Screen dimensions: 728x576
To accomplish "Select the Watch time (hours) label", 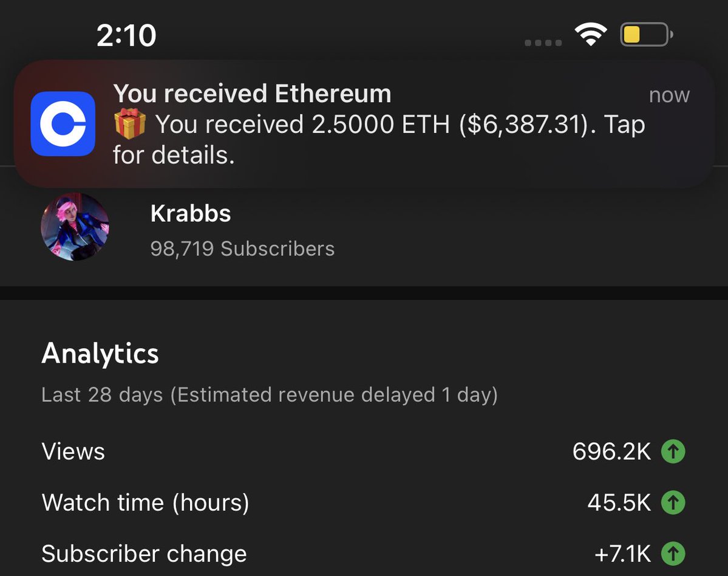I will (145, 502).
